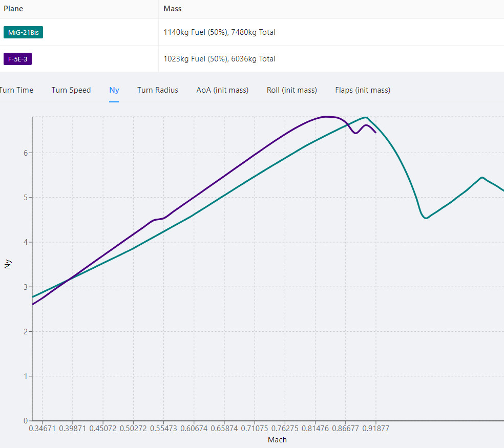Click the Ny axis value 0
504x448 pixels.
click(x=26, y=421)
